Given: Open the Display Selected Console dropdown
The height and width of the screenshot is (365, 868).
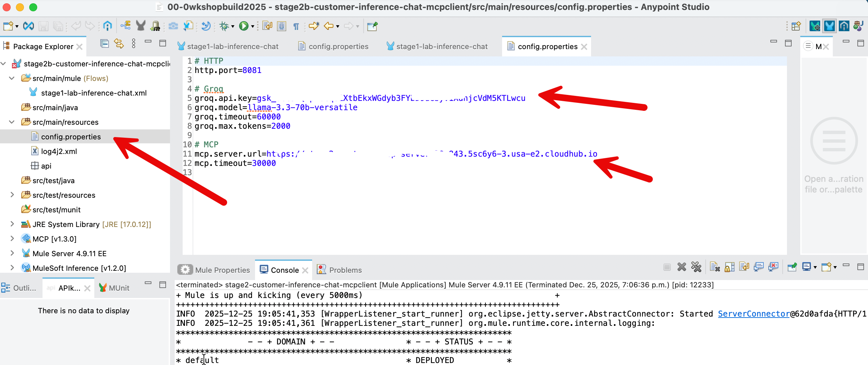Looking at the screenshot, I should pos(815,267).
